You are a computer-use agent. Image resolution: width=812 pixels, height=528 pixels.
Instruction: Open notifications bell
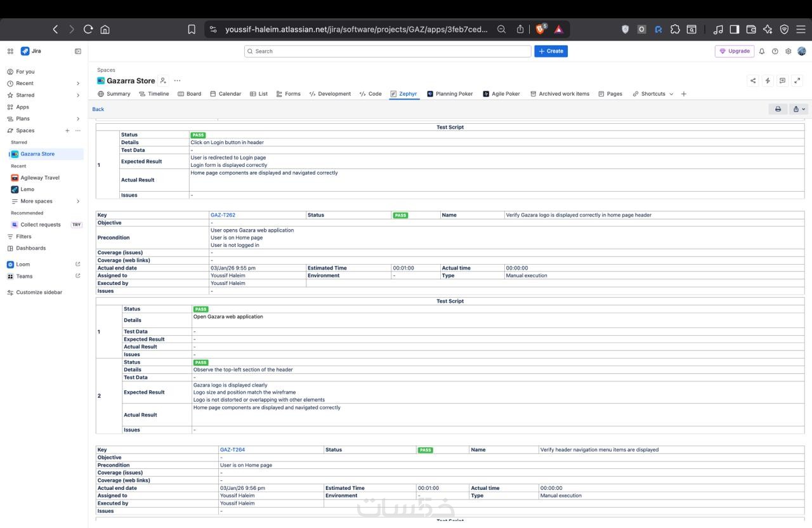[762, 51]
